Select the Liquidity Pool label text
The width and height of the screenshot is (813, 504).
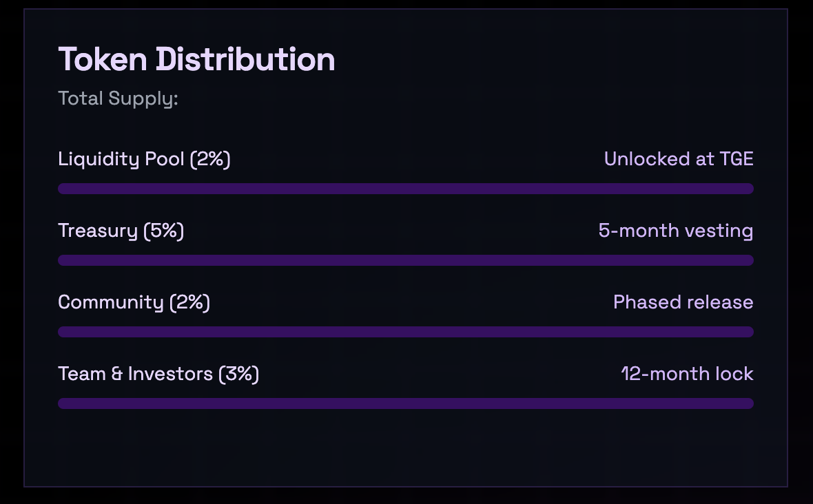tap(121, 159)
